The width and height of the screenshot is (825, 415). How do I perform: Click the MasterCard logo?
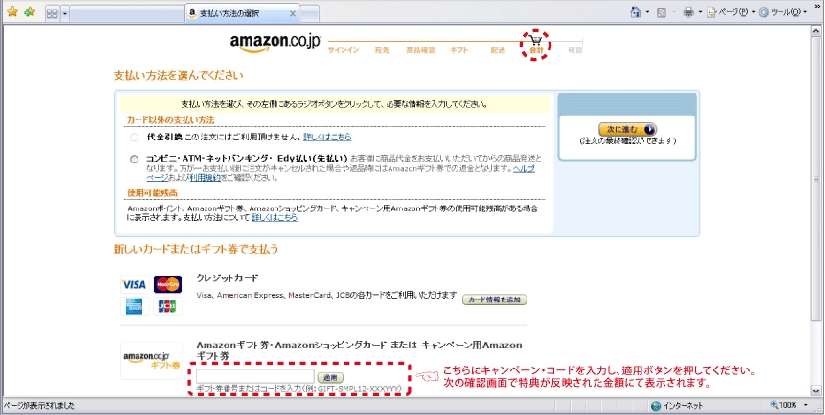(168, 285)
